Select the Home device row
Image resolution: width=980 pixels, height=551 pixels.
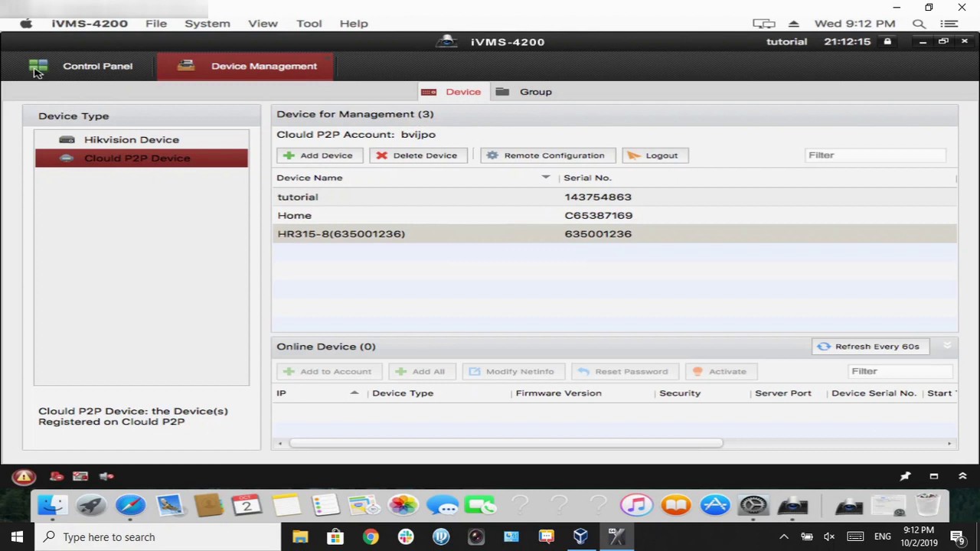615,215
